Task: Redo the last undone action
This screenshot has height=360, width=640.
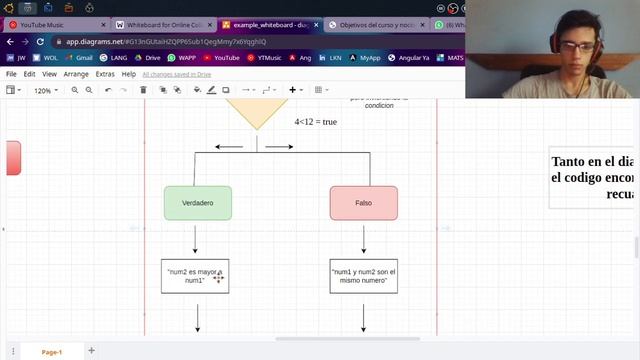Action: pos(123,90)
